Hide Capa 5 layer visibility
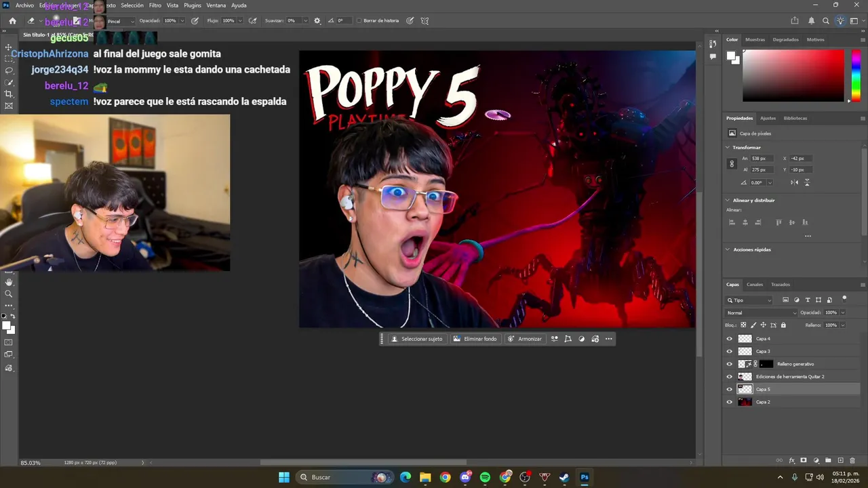Screen dimensions: 868x488 tap(730, 389)
